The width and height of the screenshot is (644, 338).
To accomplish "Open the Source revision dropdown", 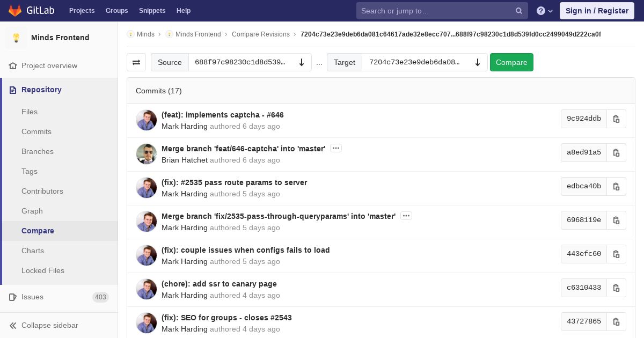I will 250,62.
